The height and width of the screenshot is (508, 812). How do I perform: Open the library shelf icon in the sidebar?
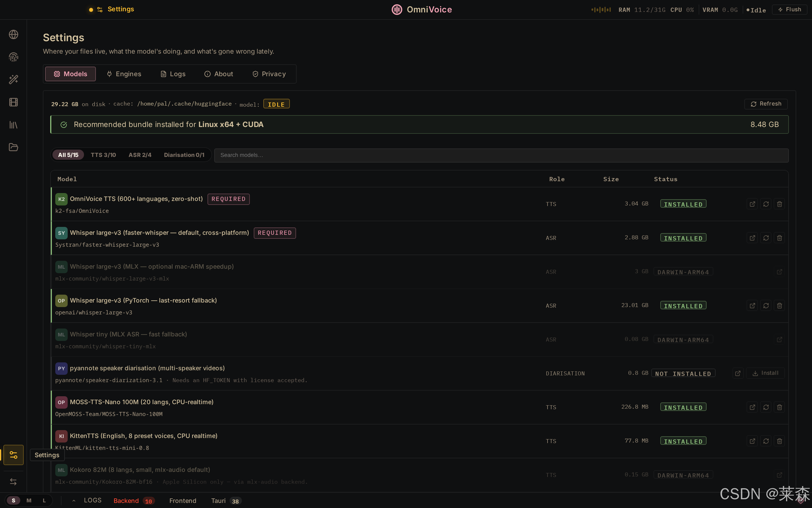point(14,125)
